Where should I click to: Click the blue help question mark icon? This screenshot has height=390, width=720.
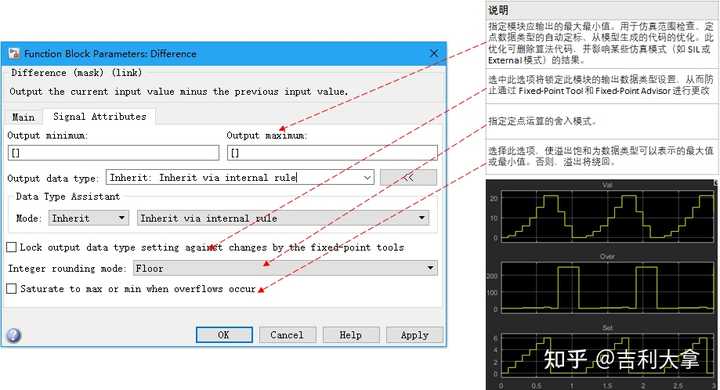13,335
